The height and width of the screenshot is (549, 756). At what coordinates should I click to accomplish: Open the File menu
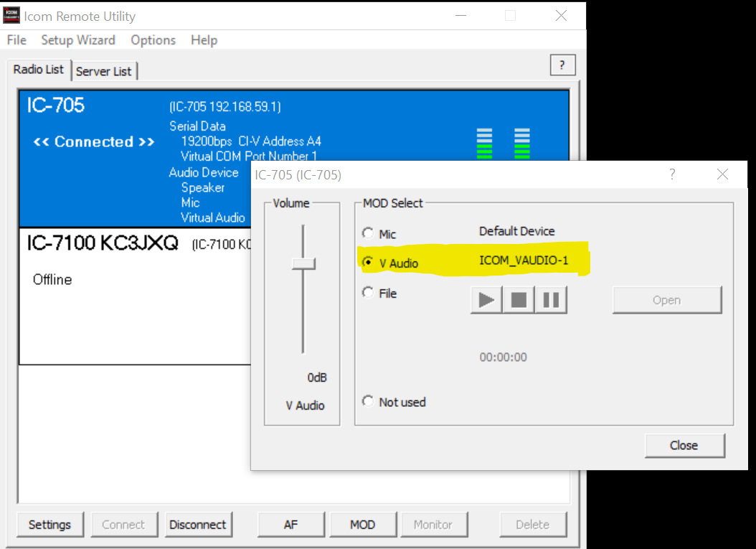16,40
